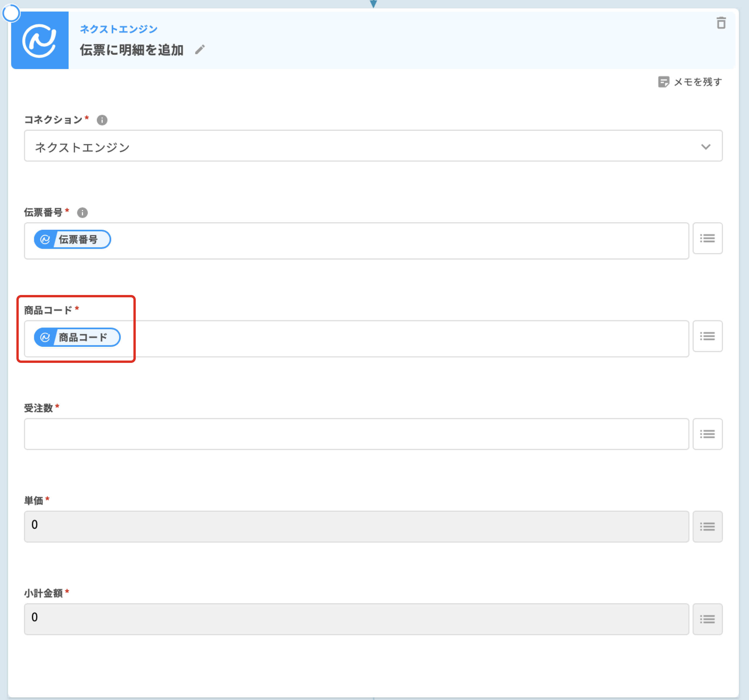Click the memo note icon
Screen dimensions: 749x700
click(x=663, y=82)
